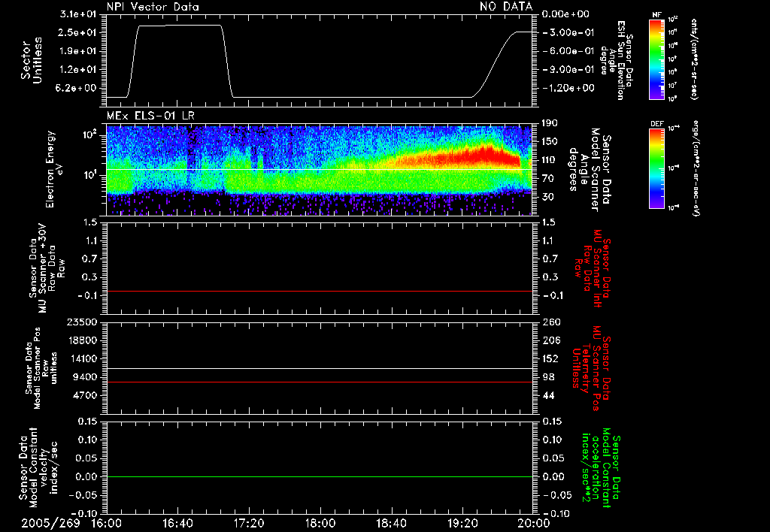Screen dimensions: 770x532
Task: Click the '3.1e+01' sector axis value
Action: tap(78, 14)
